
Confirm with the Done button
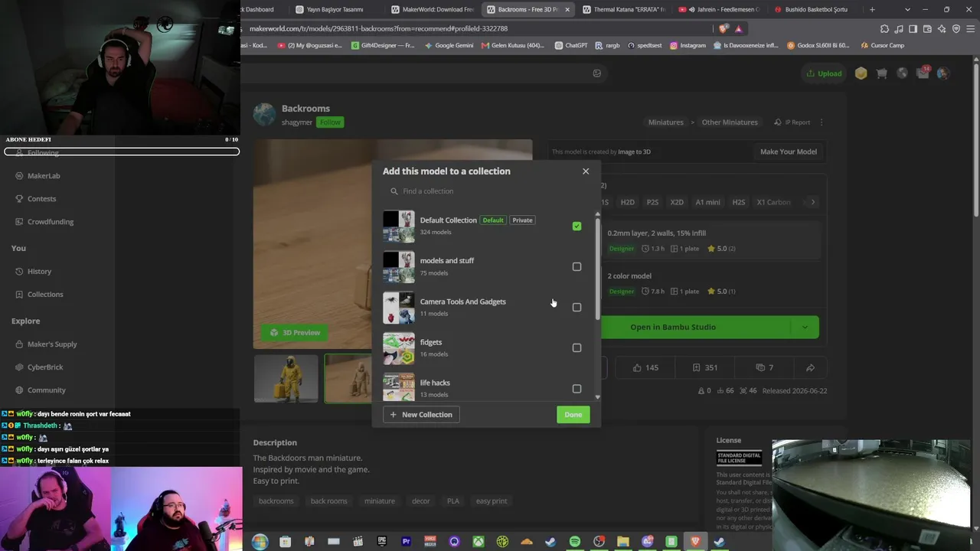click(573, 415)
